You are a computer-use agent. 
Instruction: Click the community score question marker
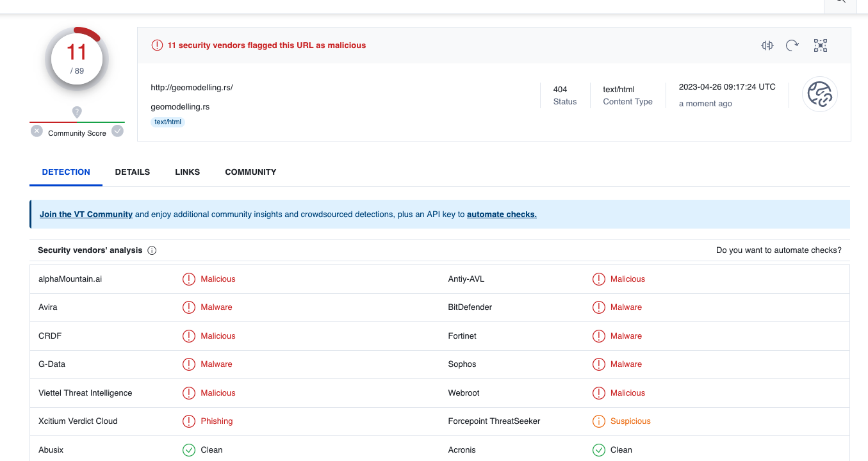click(x=77, y=112)
